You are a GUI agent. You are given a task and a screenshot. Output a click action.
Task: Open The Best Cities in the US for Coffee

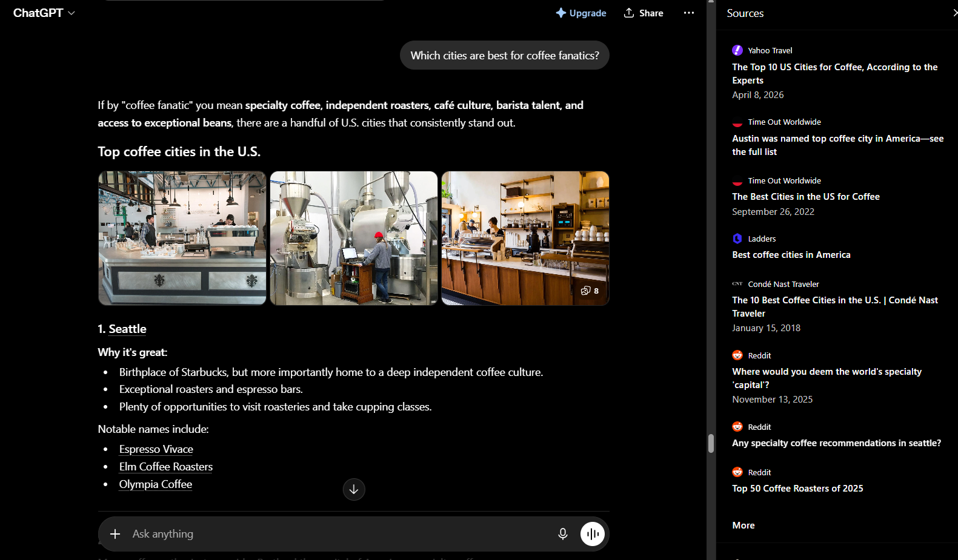806,197
